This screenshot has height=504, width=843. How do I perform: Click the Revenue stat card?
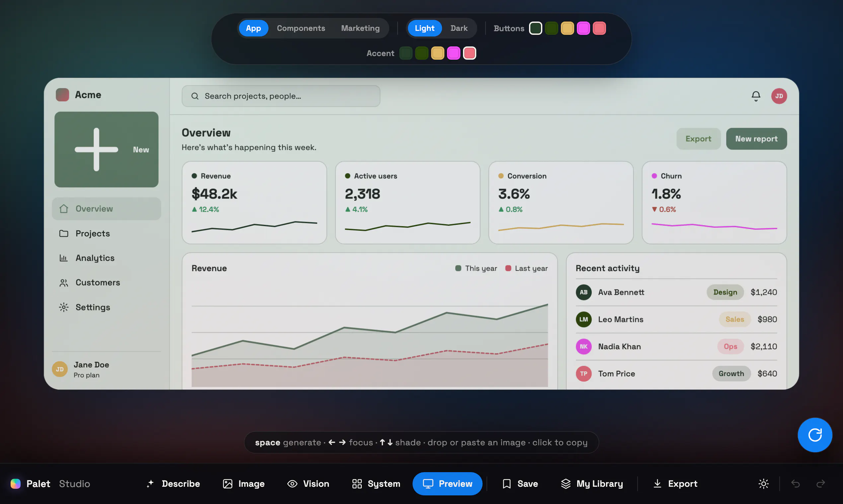(254, 203)
